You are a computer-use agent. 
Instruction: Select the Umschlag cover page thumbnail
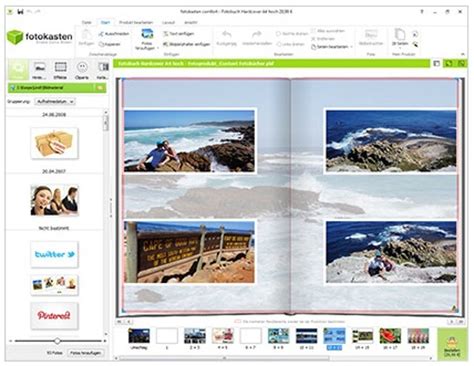[139, 336]
